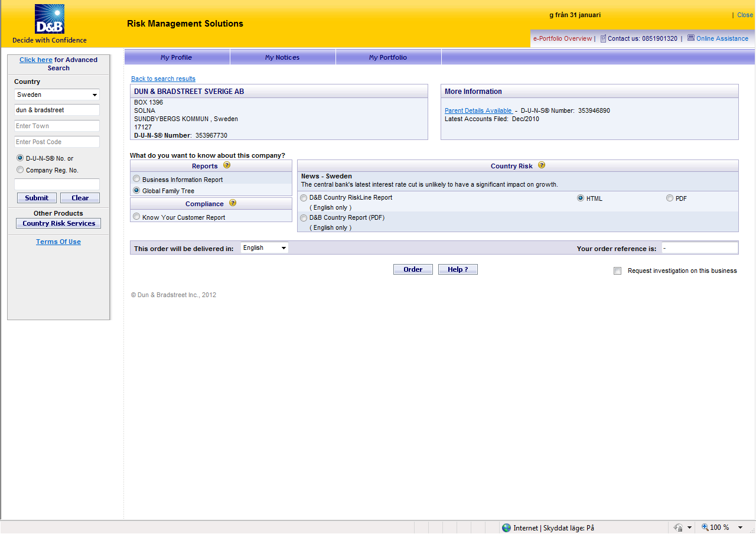This screenshot has height=534, width=756.
Task: Open the Country Risk help icon
Action: [x=542, y=166]
